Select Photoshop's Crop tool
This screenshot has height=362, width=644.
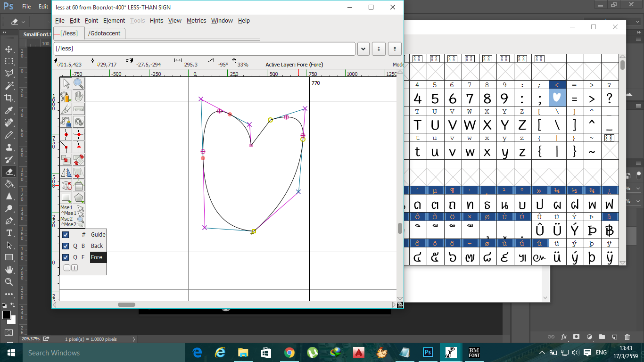click(x=8, y=98)
